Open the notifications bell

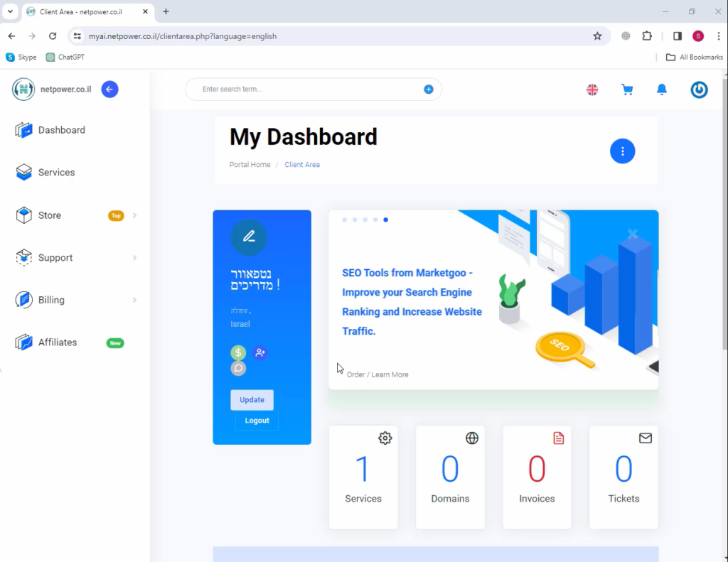(662, 90)
